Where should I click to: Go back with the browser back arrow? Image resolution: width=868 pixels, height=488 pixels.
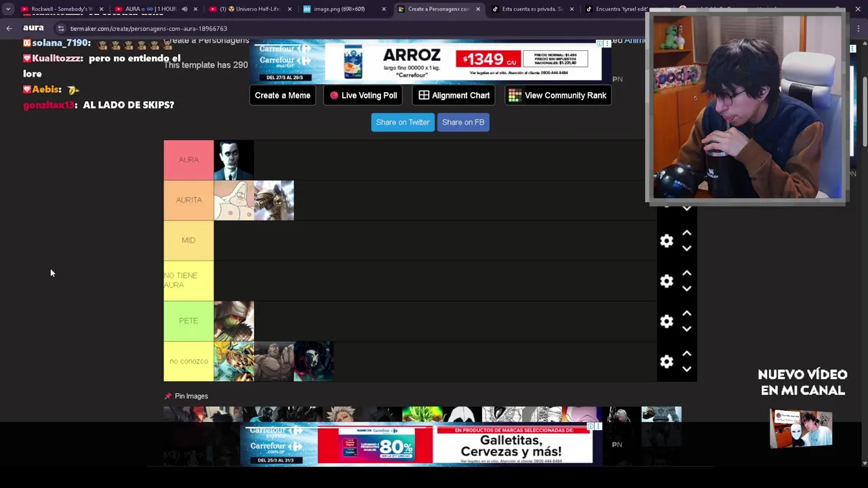point(9,28)
